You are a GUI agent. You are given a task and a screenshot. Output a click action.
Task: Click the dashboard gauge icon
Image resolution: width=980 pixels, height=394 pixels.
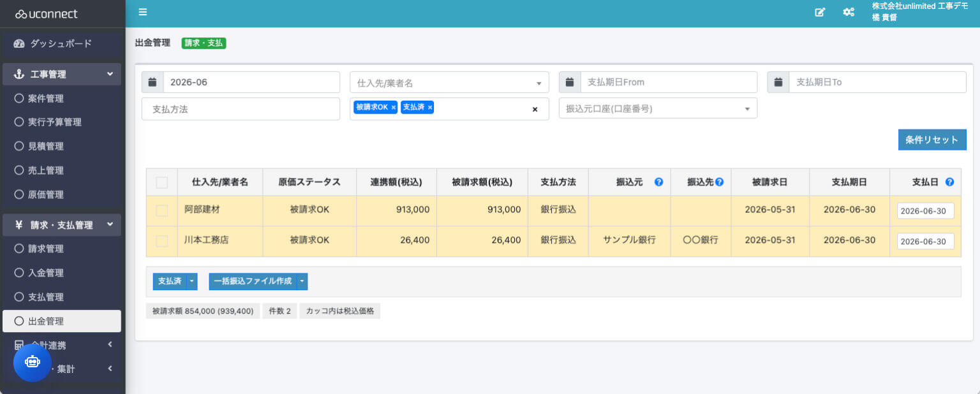pos(19,44)
